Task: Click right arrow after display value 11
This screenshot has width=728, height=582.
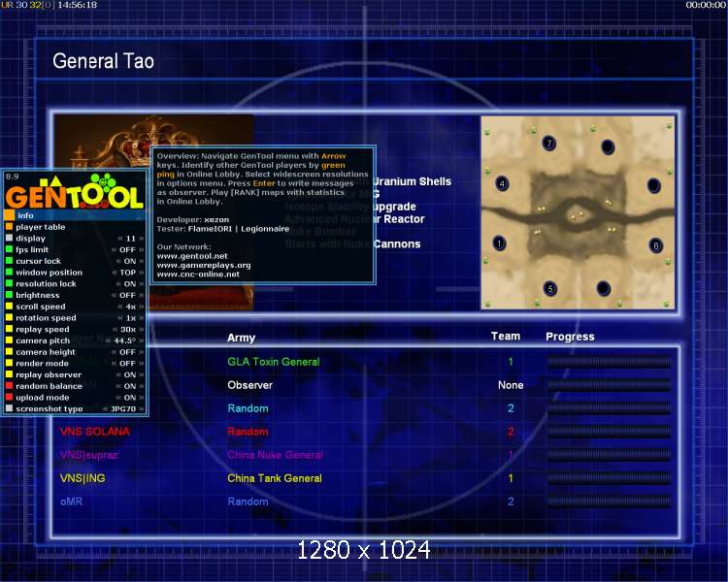Action: pos(141,239)
